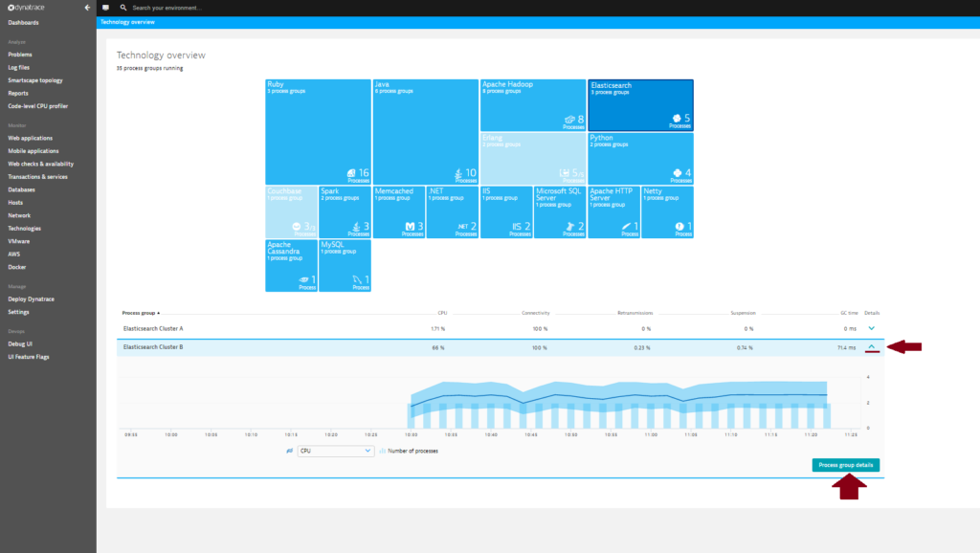Select the Elasticsearch tile in the treemap
Viewport: 980px width, 553px height.
(641, 103)
